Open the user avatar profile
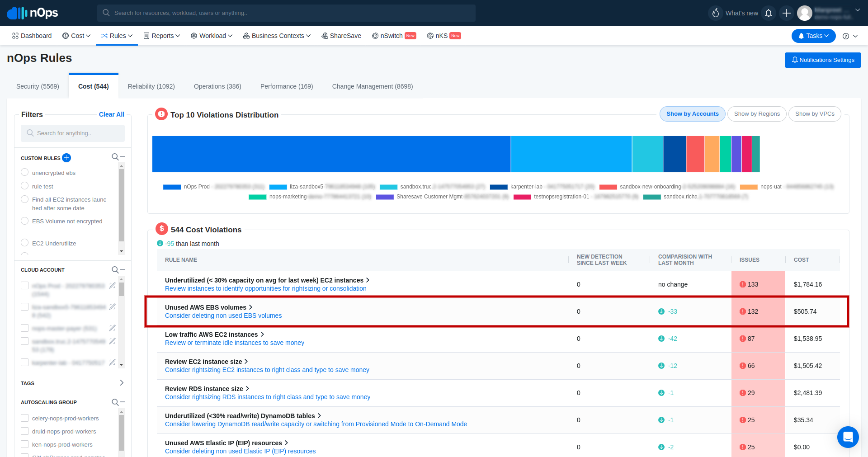 point(805,13)
